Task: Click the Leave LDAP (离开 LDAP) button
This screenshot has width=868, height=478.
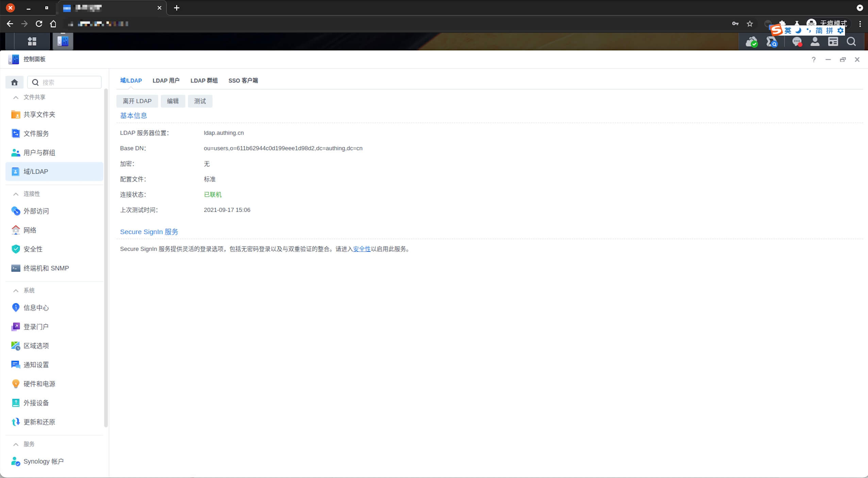Action: click(x=137, y=101)
